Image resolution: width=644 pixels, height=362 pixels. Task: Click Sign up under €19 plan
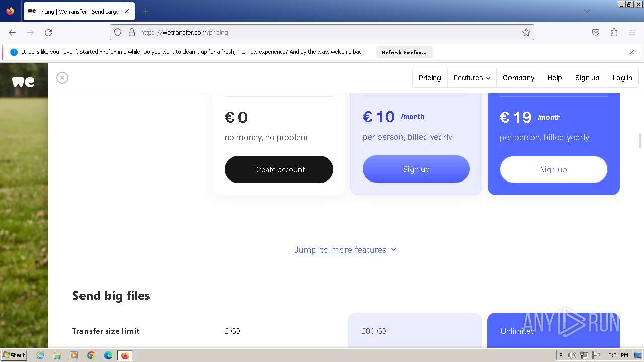(x=553, y=169)
